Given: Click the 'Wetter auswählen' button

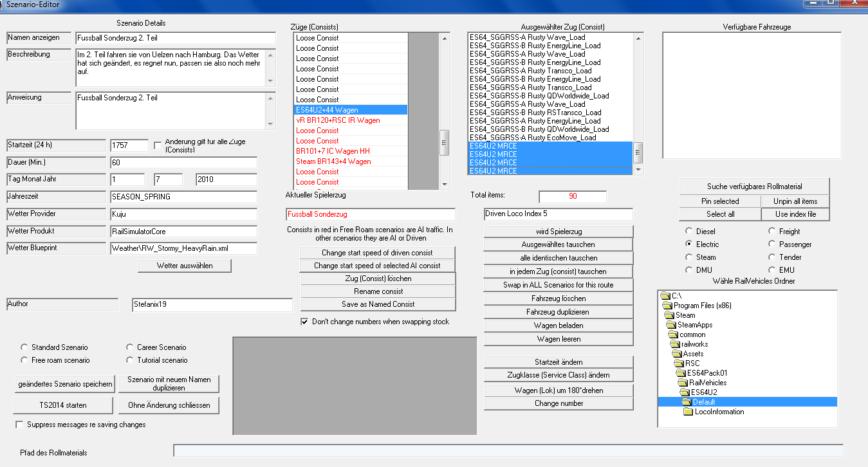Looking at the screenshot, I should tap(184, 266).
